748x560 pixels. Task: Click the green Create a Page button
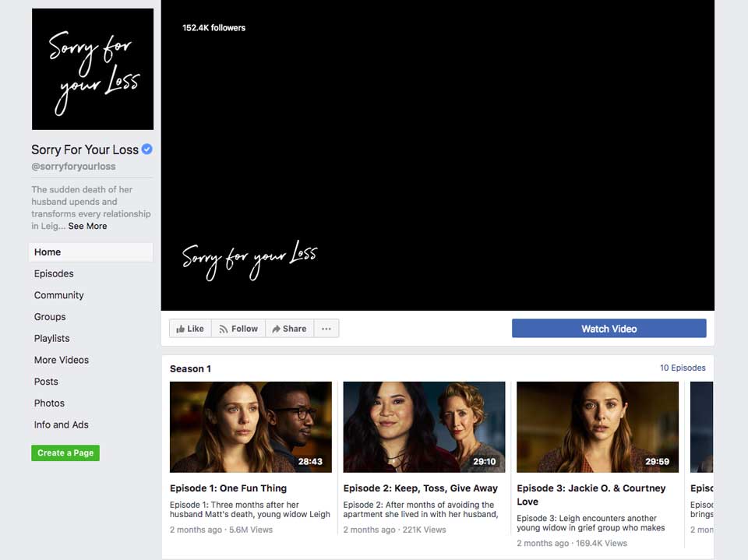[65, 453]
